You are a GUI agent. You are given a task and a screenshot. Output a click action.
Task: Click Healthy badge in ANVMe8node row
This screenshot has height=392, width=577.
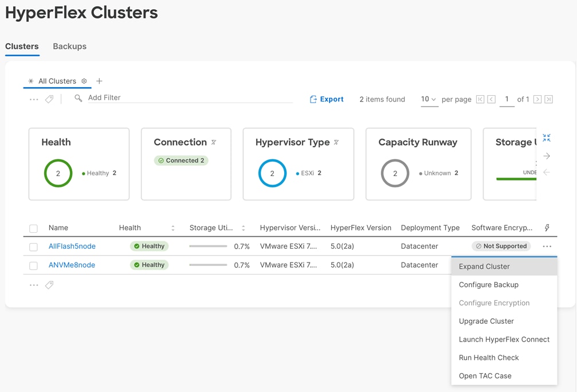(149, 265)
